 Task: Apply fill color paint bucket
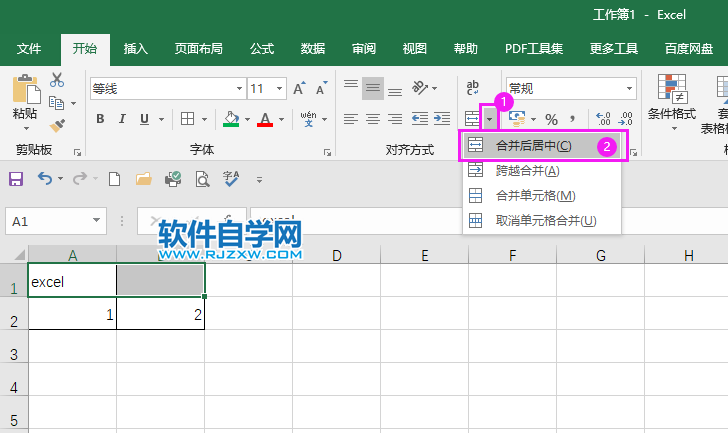coord(231,119)
